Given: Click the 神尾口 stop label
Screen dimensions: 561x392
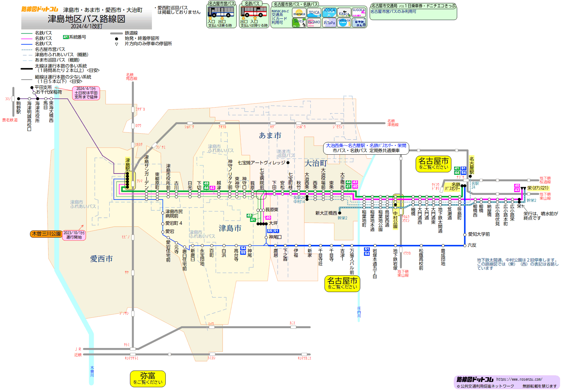Looking at the screenshot, I should pos(275,237).
